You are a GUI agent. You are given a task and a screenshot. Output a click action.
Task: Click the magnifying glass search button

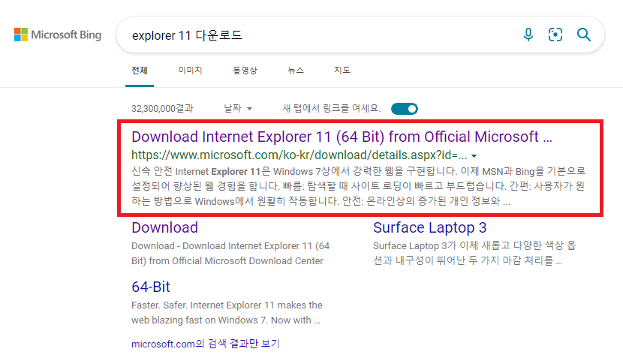click(x=584, y=35)
